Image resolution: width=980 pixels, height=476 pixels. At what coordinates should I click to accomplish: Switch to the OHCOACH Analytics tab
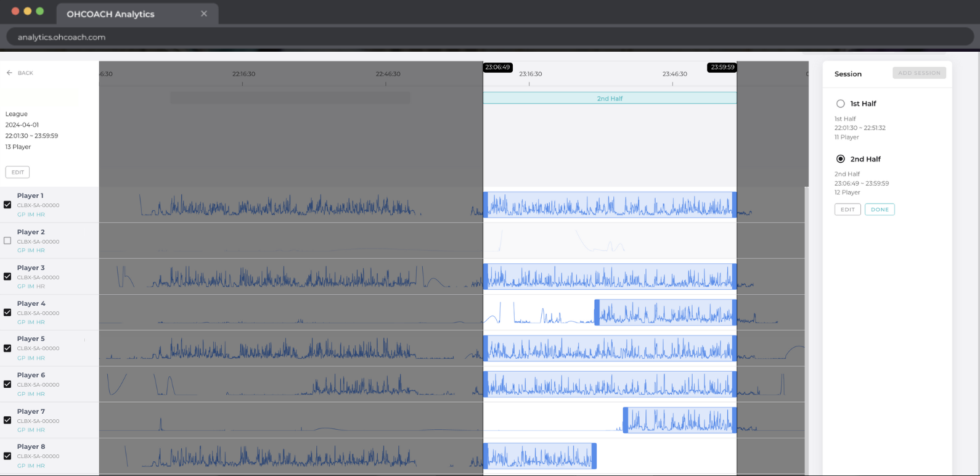[x=137, y=14]
